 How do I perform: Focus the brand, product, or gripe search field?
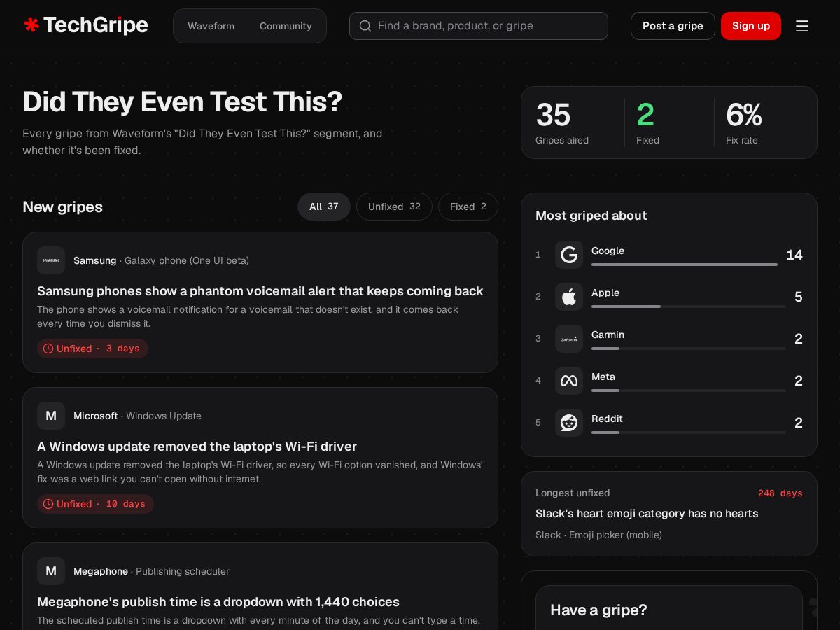click(x=479, y=26)
